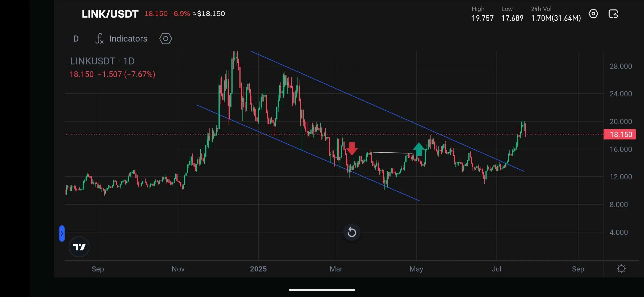The image size is (644, 297).
Task: Click the legend change -1.507 (-7.67%)
Action: (x=126, y=74)
